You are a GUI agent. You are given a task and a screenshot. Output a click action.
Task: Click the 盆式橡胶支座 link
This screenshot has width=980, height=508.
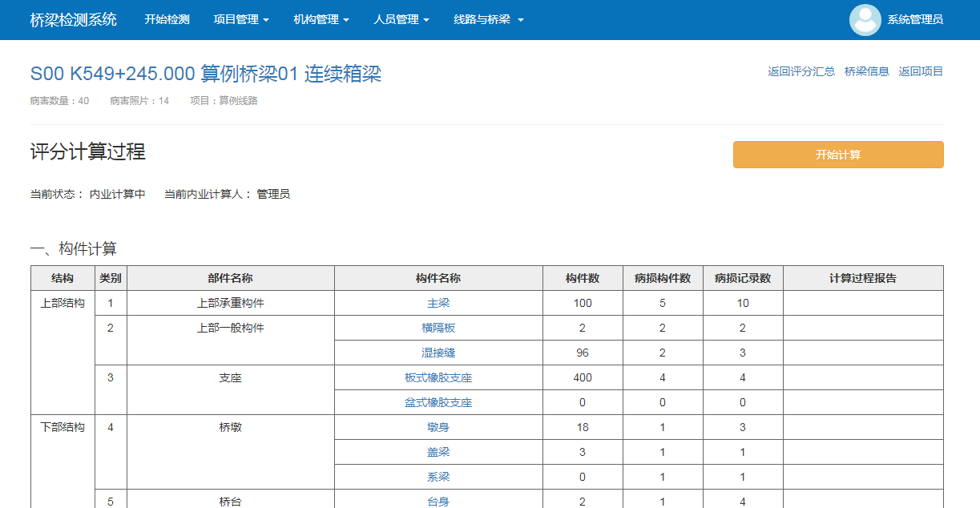click(x=438, y=402)
